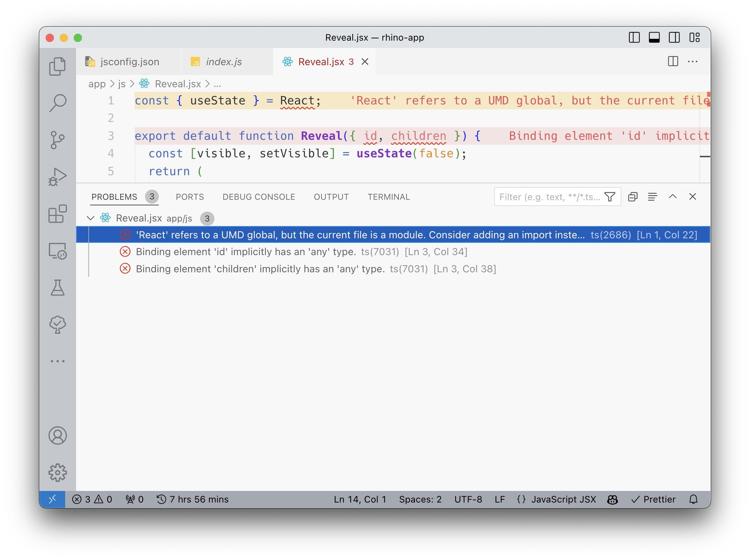750x560 pixels.
Task: Switch Problems view to table mode
Action: 652,197
